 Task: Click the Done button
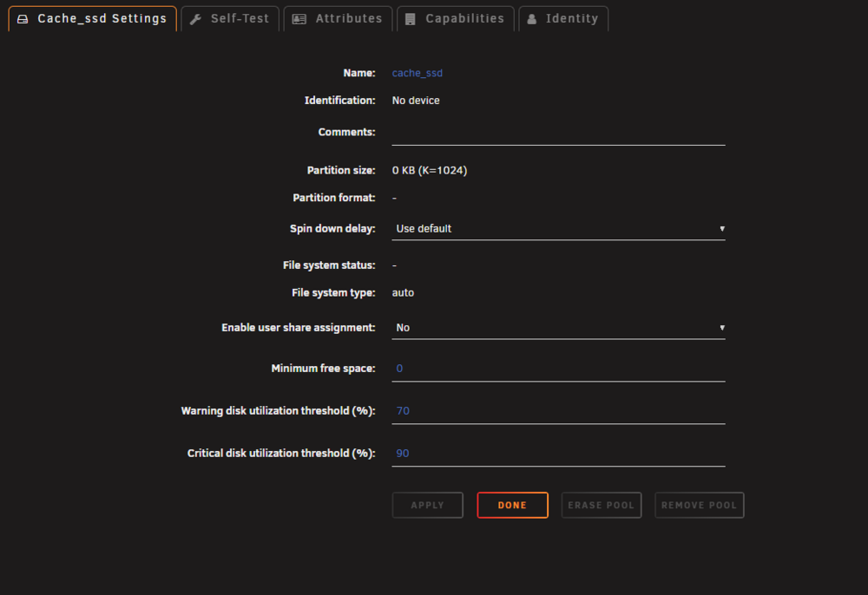[513, 506]
